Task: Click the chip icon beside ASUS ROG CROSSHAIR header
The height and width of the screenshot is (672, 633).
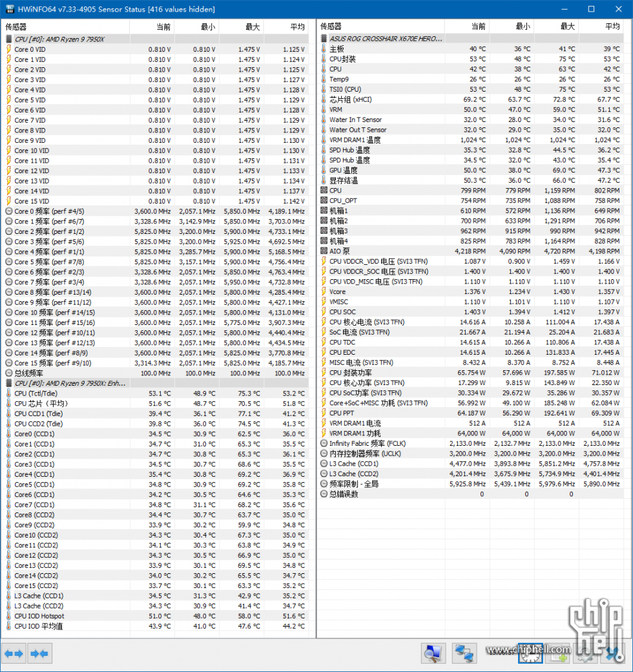Action: pos(324,39)
